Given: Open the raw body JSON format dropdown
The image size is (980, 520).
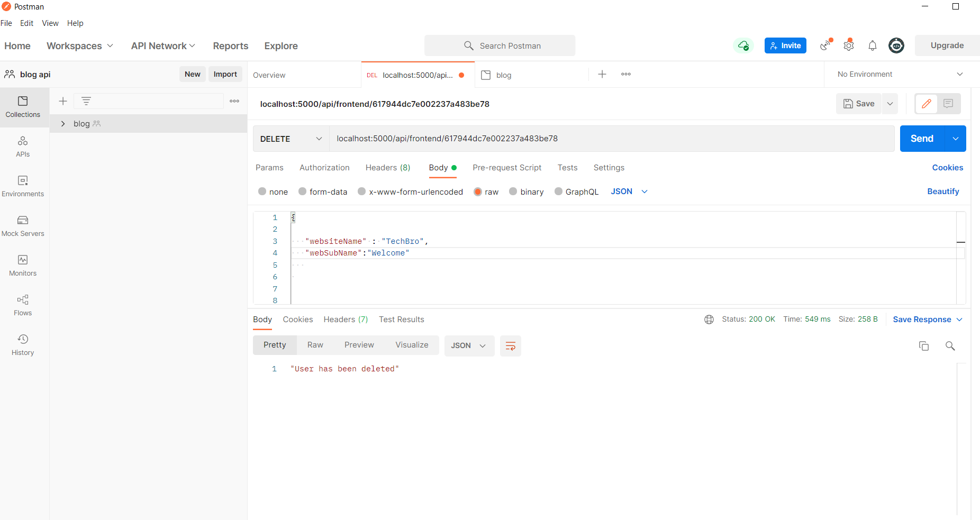Looking at the screenshot, I should [629, 191].
